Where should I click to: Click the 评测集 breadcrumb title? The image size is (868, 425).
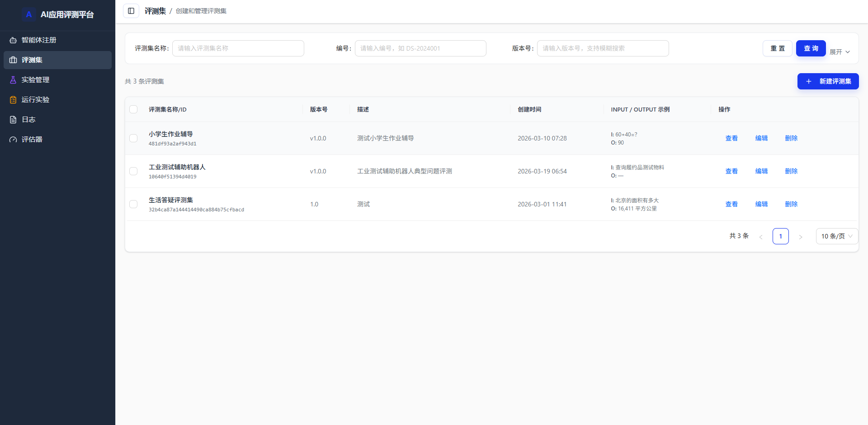(156, 11)
